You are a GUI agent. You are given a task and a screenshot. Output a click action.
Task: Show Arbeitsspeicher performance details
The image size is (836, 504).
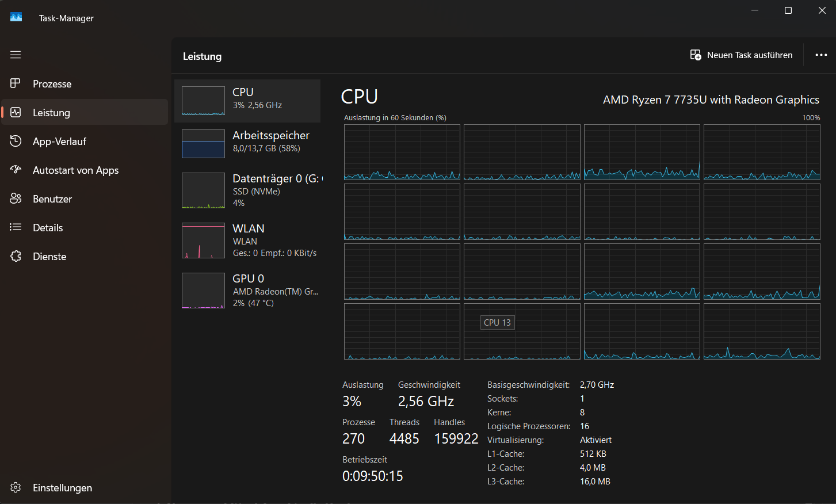(x=247, y=143)
